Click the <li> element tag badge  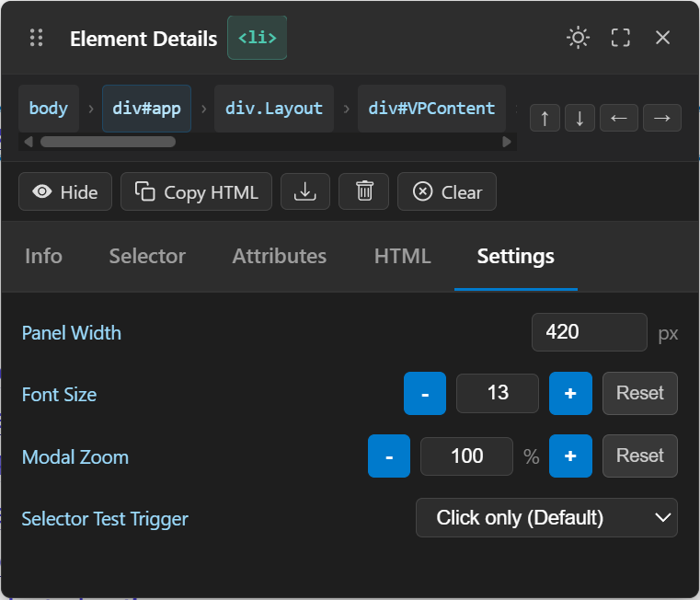[258, 38]
